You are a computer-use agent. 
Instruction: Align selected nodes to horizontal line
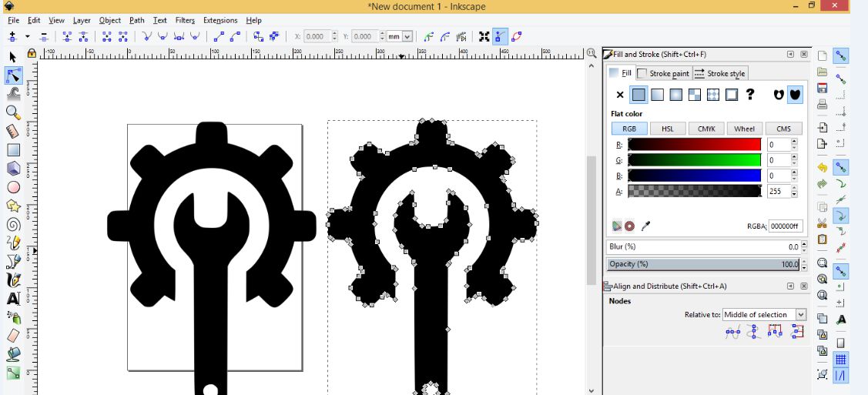click(733, 332)
